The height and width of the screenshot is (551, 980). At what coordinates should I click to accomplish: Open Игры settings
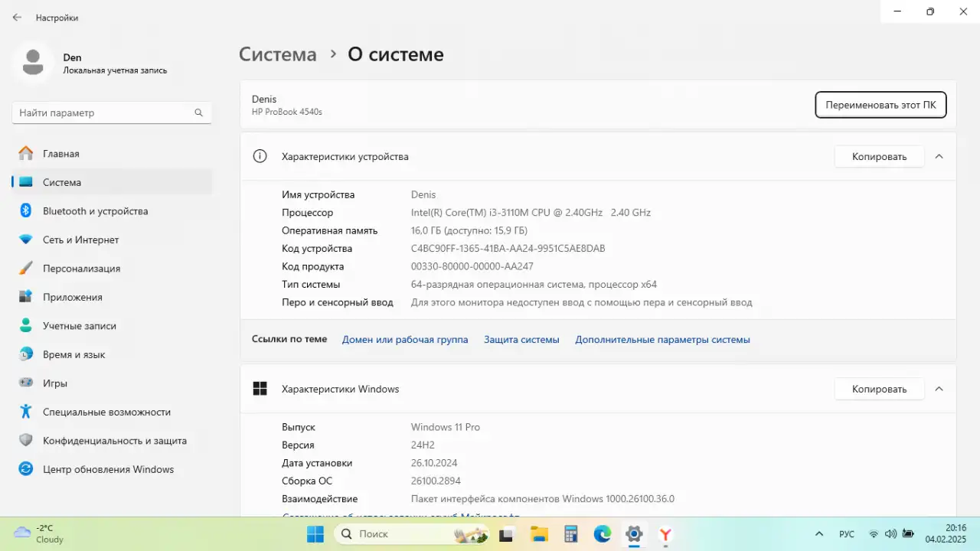click(113, 383)
